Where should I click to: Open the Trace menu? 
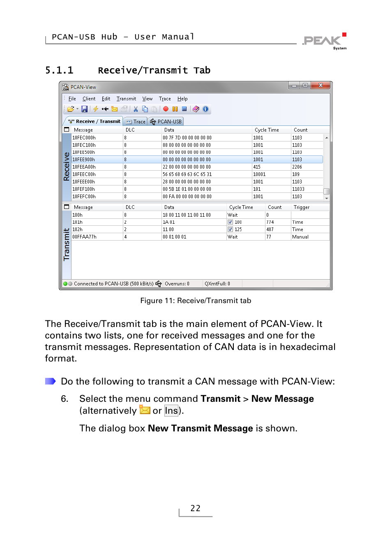pos(165,99)
